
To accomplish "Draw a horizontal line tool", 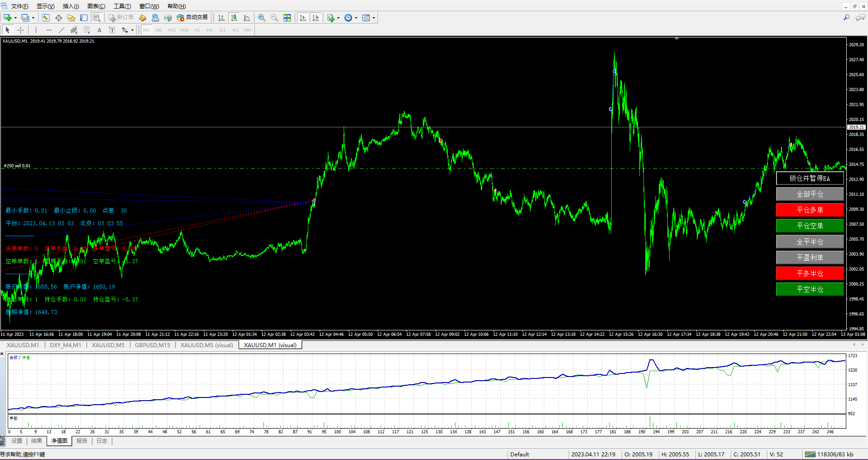I will [48, 30].
